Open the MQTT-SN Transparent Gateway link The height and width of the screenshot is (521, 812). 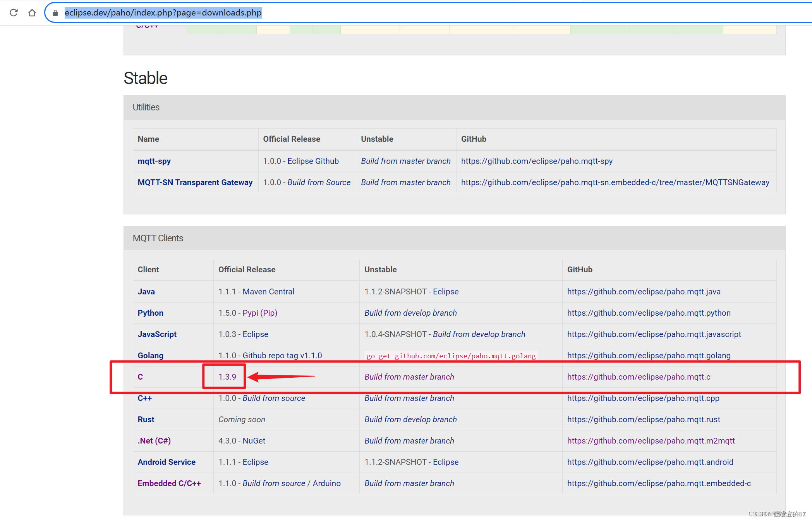click(x=195, y=182)
